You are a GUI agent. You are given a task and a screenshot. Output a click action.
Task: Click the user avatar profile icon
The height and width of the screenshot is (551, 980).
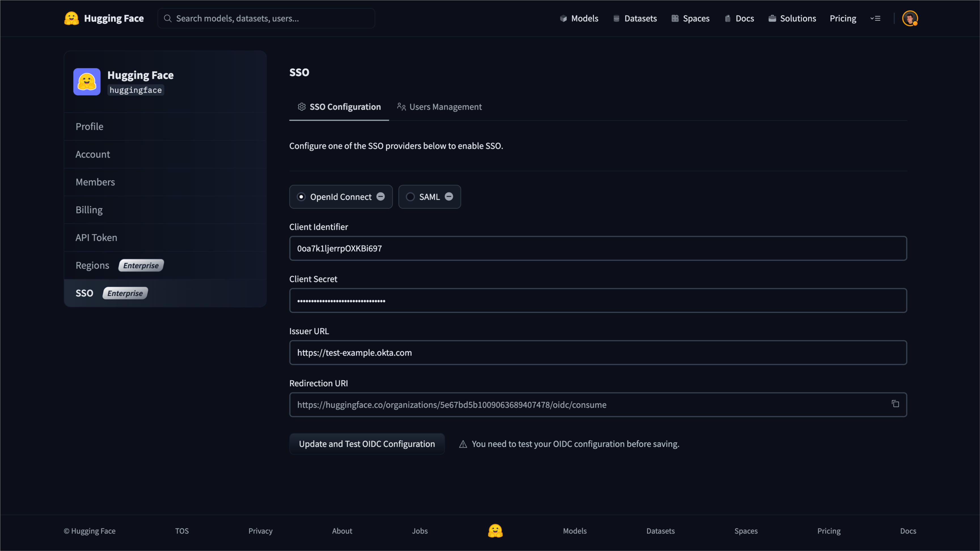(x=909, y=18)
